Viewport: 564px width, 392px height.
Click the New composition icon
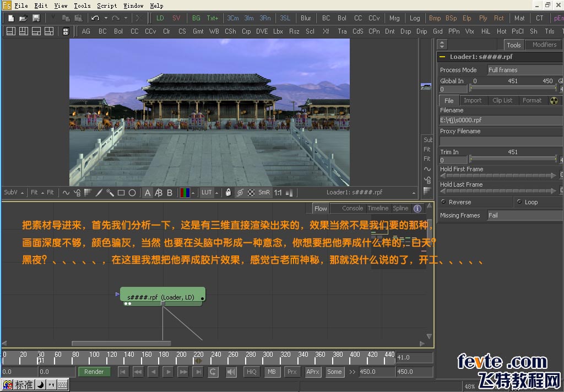point(11,18)
